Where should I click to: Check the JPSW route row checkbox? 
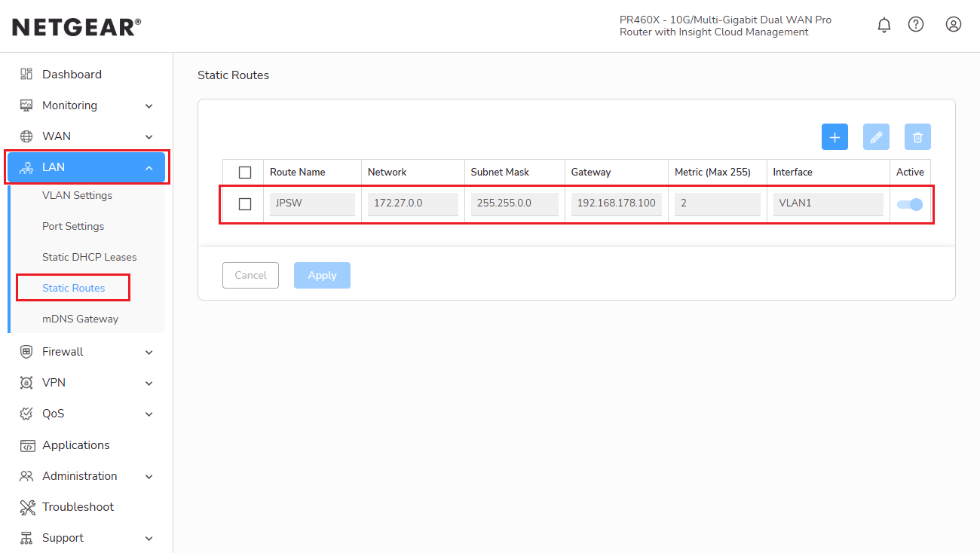(245, 204)
